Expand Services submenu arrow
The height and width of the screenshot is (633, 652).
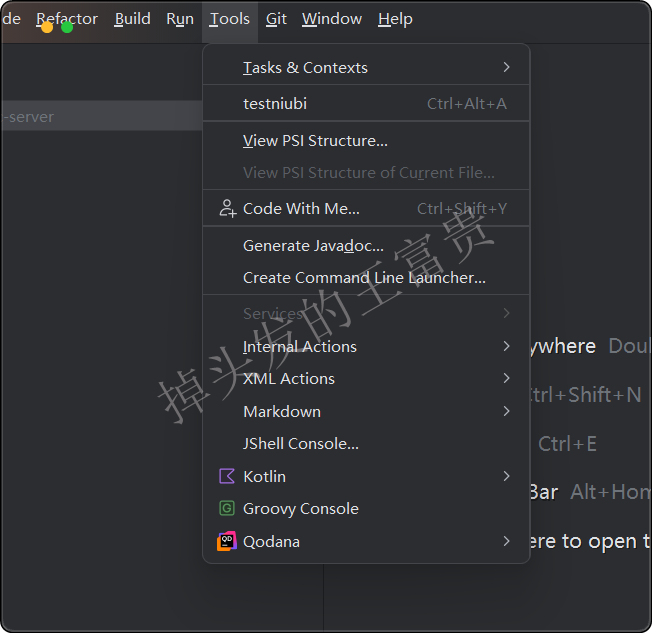[506, 313]
